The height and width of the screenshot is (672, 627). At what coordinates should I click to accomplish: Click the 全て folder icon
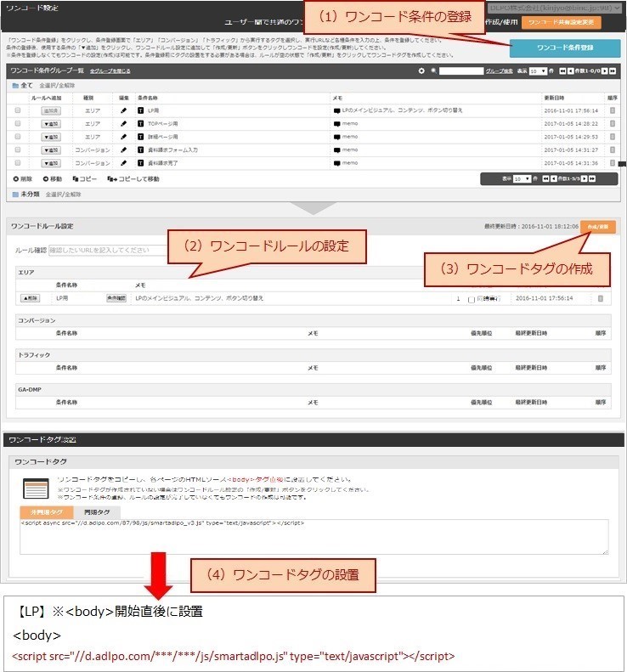15,85
